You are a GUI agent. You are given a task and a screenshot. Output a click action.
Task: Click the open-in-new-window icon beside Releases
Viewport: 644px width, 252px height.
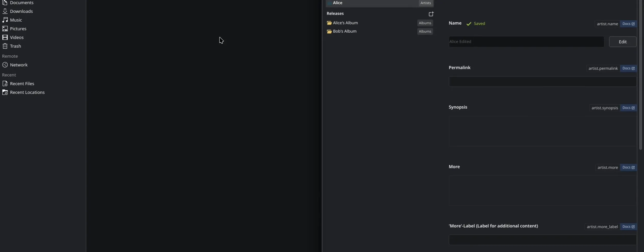click(431, 14)
